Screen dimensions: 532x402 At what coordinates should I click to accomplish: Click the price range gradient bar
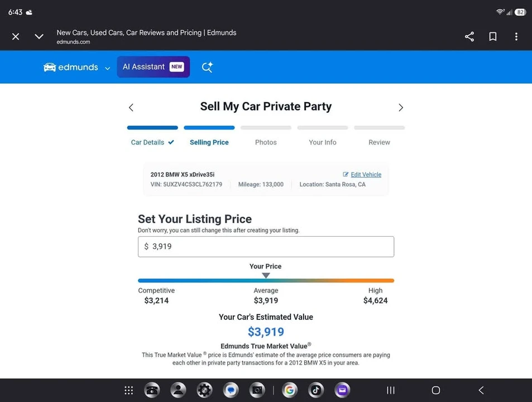pyautogui.click(x=266, y=280)
